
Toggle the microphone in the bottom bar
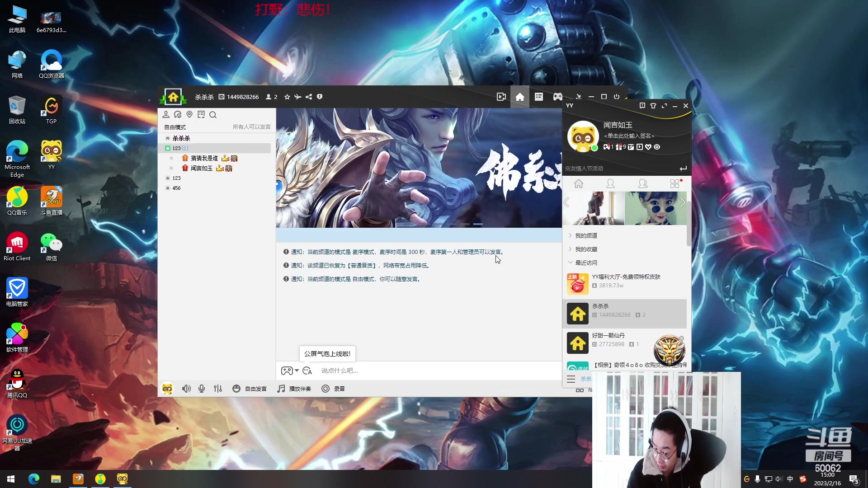pos(202,389)
